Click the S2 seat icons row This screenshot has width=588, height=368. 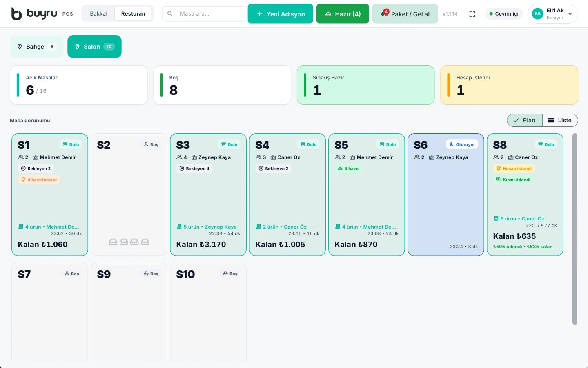click(x=129, y=242)
